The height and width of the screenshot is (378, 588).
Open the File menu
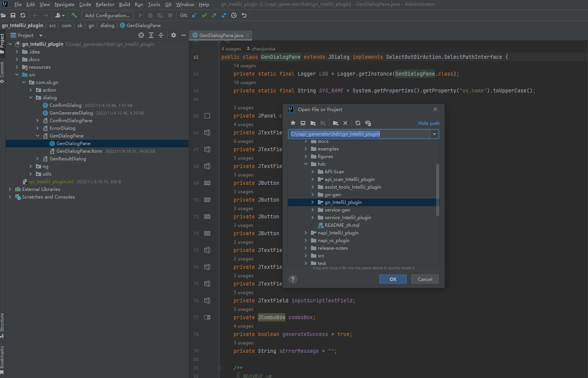18,5
